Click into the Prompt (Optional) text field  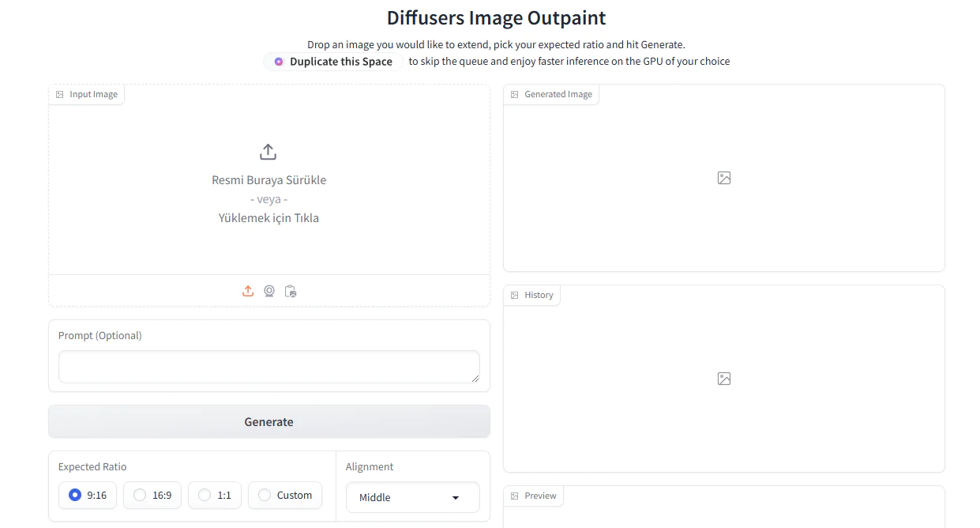pos(268,367)
